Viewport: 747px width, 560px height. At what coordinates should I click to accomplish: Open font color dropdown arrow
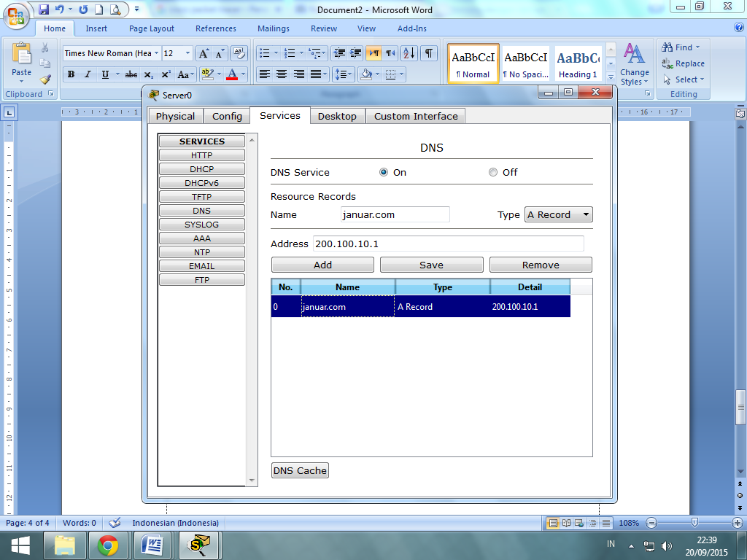(x=244, y=74)
